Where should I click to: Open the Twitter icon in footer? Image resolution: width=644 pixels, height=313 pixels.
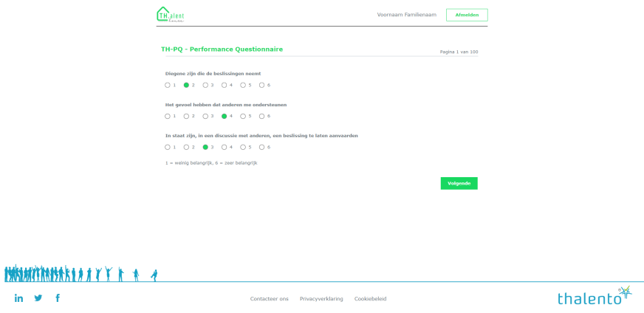pos(38,298)
